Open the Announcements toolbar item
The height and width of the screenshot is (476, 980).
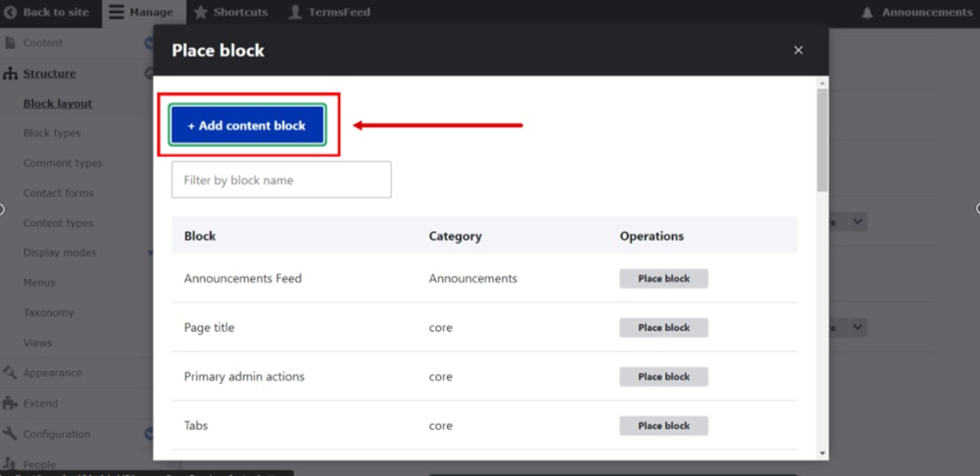916,13
